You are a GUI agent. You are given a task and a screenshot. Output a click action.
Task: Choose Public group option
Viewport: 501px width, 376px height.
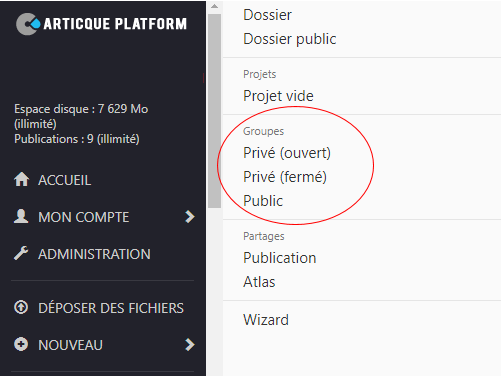click(x=263, y=201)
